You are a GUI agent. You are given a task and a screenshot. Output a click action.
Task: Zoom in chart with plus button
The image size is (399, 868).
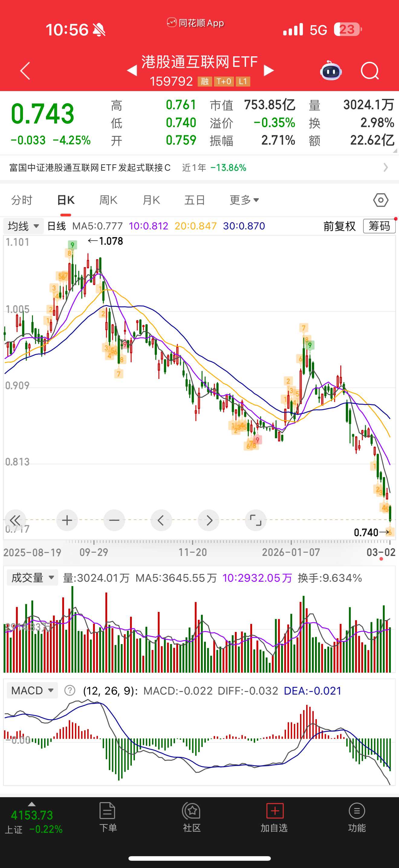[67, 520]
